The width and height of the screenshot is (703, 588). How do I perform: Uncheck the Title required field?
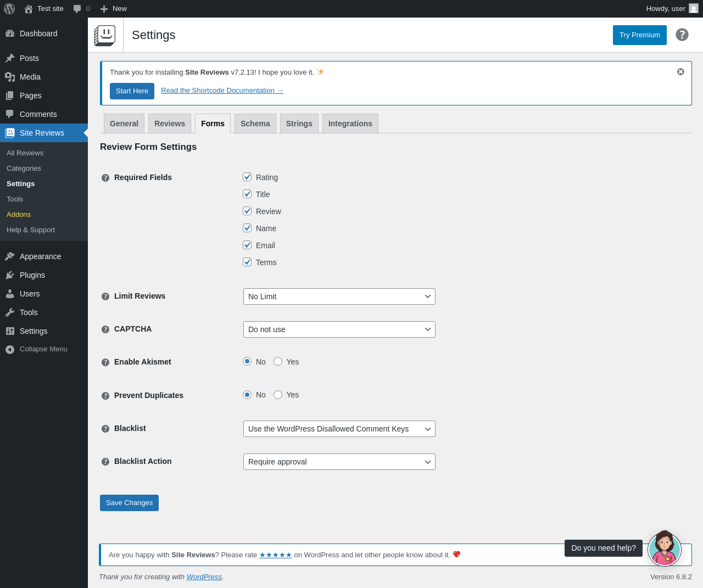247,194
